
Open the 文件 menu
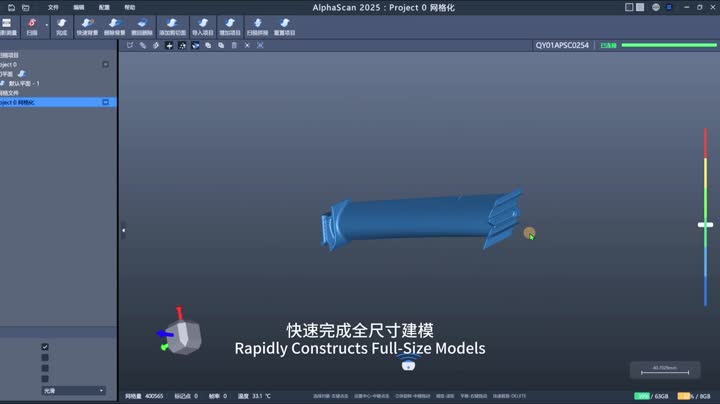pyautogui.click(x=53, y=7)
